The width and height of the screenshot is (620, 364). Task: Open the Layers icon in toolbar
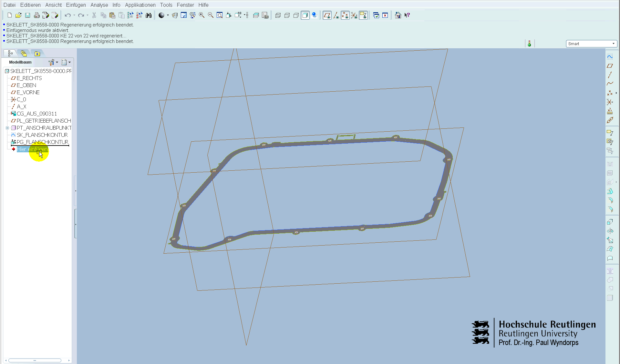[256, 15]
